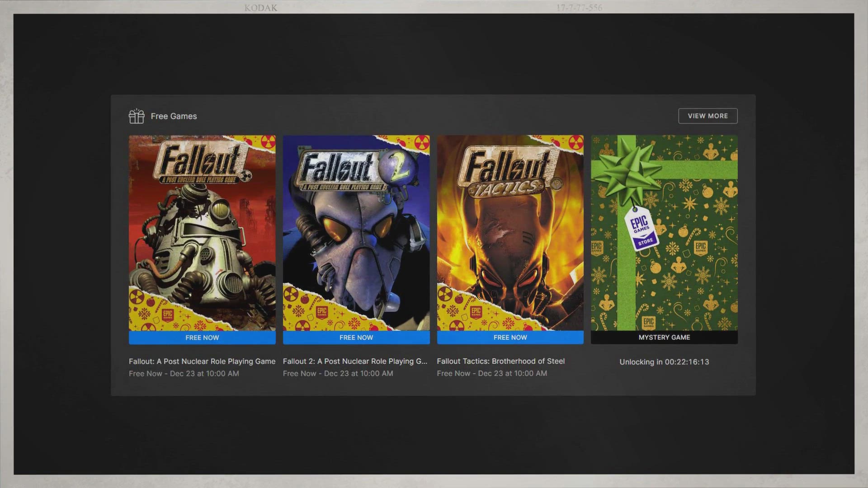Click Epic Games logo on Fallout 1 cover
Screen dimensions: 868x488
pyautogui.click(x=168, y=315)
